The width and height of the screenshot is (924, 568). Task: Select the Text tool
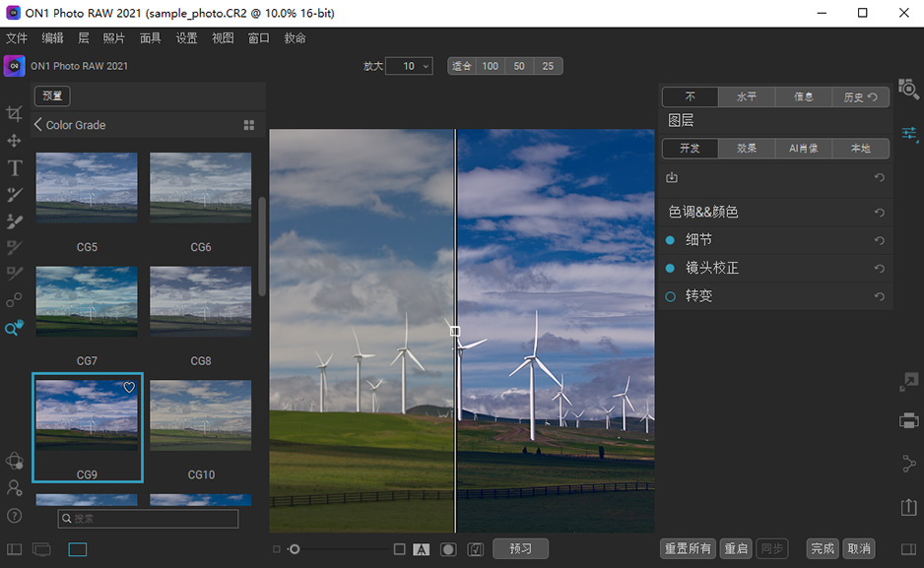click(14, 168)
